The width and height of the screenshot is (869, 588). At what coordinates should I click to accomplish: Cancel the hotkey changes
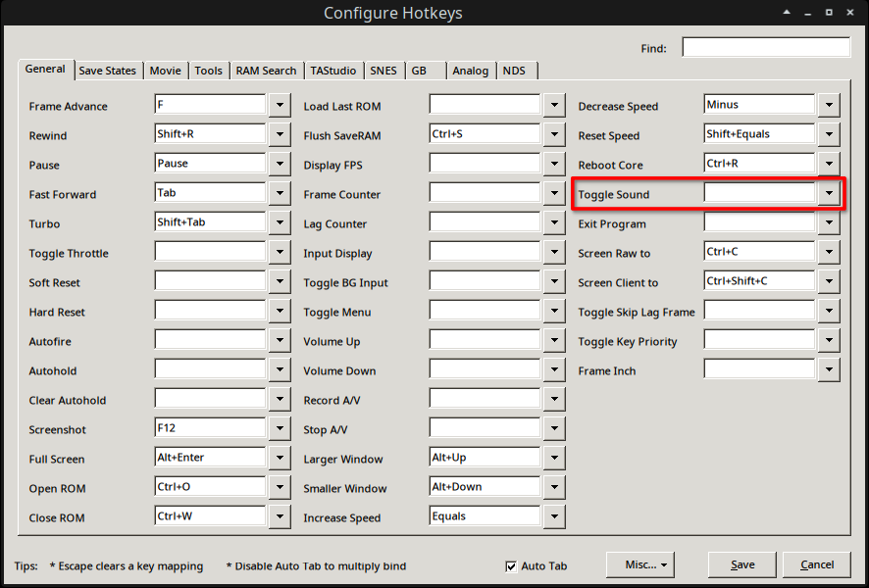[x=817, y=564]
